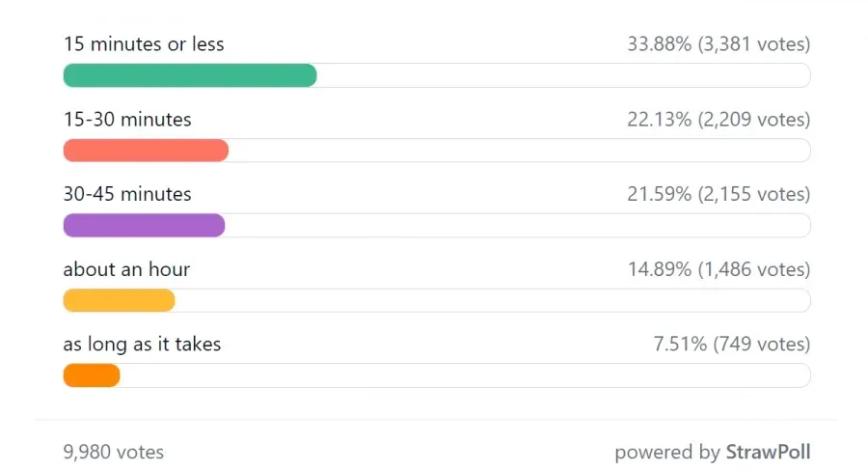
Task: Click the green 15 minutes or less bar
Action: tap(190, 75)
